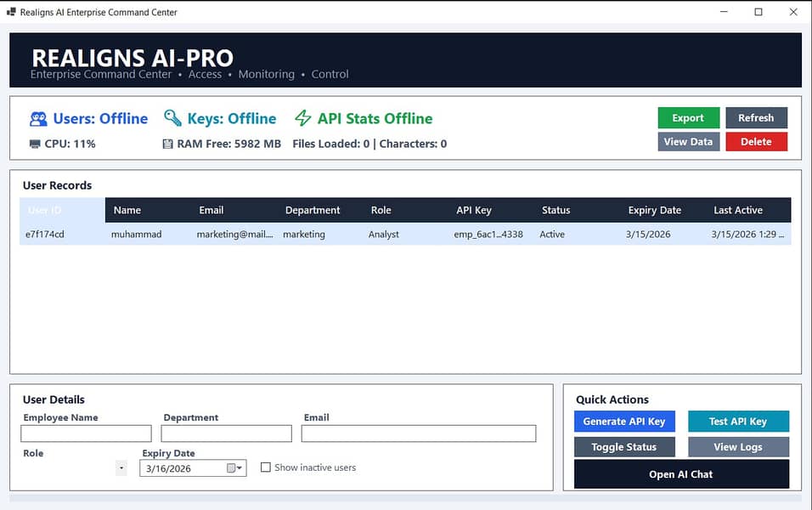
Task: Click the API Stats lightning icon
Action: click(303, 119)
